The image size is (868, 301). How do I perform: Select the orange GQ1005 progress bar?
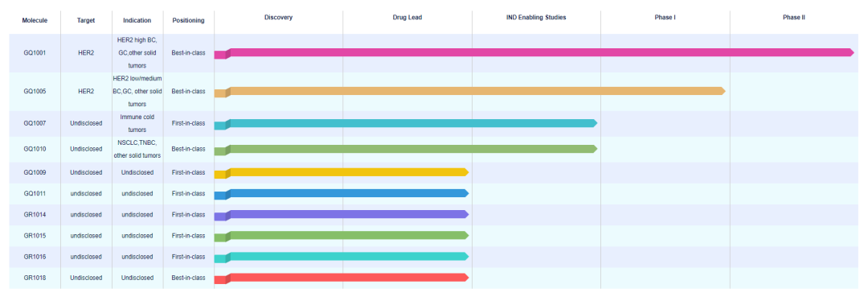[470, 92]
